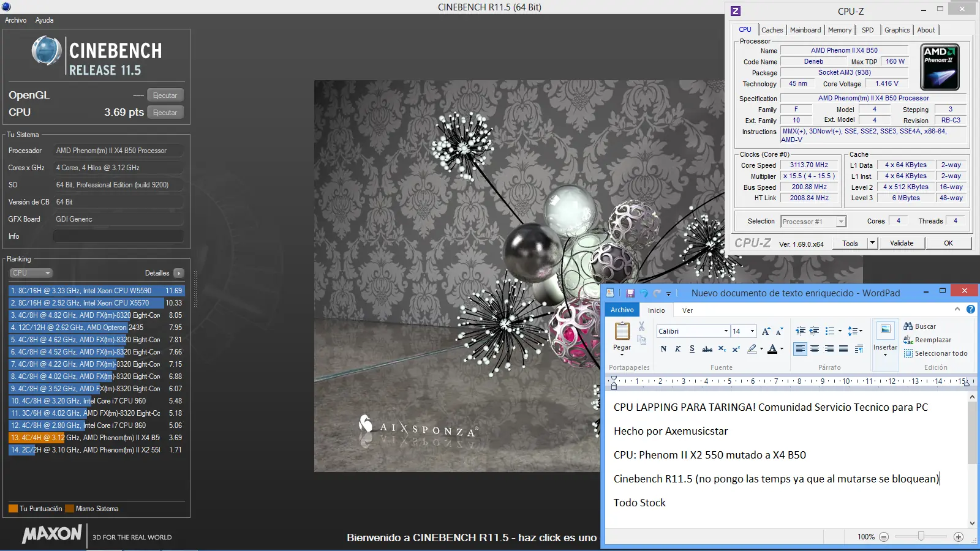This screenshot has width=980, height=551.
Task: Open the Ver tab in WordPad
Action: [x=687, y=310]
